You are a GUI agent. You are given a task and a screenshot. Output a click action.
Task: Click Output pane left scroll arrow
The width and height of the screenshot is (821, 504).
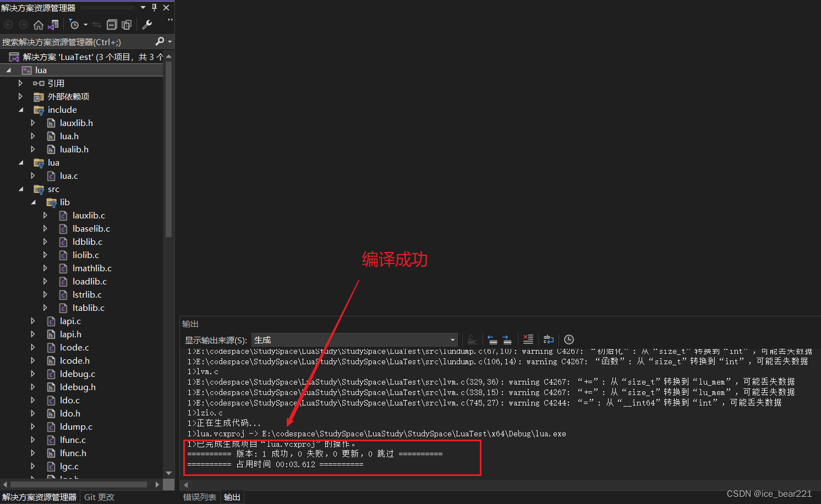(x=186, y=485)
